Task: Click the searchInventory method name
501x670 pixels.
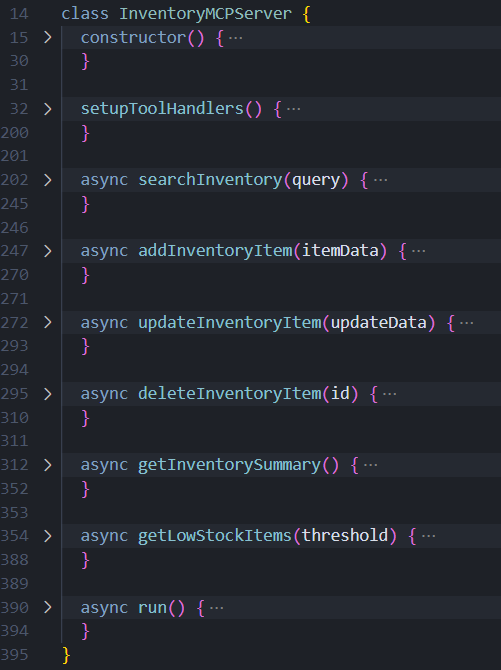Action: [x=210, y=180]
